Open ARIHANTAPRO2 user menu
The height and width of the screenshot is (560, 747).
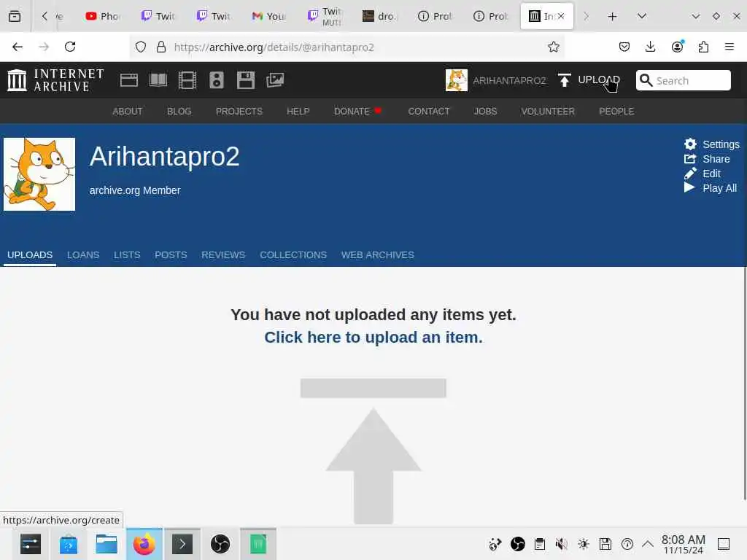click(495, 80)
